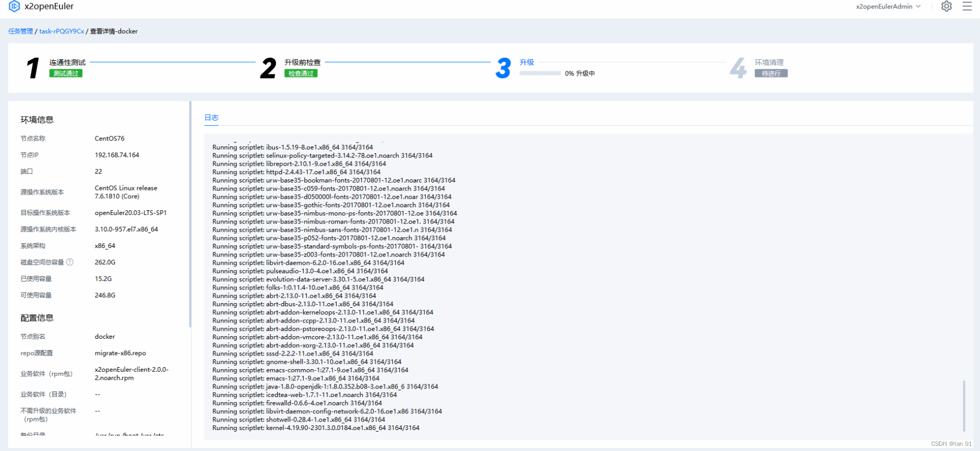The width and height of the screenshot is (980, 451).
Task: Click CentOS Linux release 7.6.1810 value
Action: click(126, 192)
